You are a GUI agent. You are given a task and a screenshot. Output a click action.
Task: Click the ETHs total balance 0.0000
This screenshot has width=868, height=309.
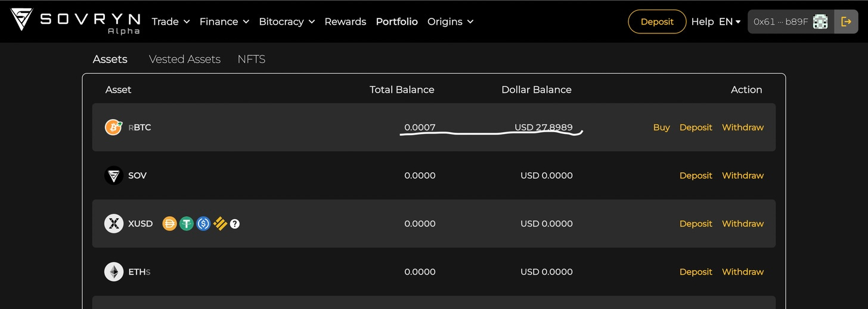(x=420, y=272)
